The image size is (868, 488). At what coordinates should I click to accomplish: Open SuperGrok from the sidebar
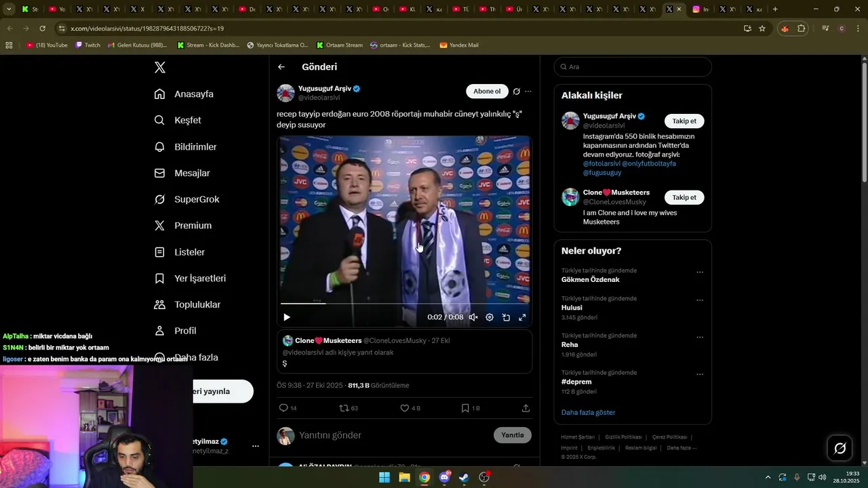(x=186, y=199)
